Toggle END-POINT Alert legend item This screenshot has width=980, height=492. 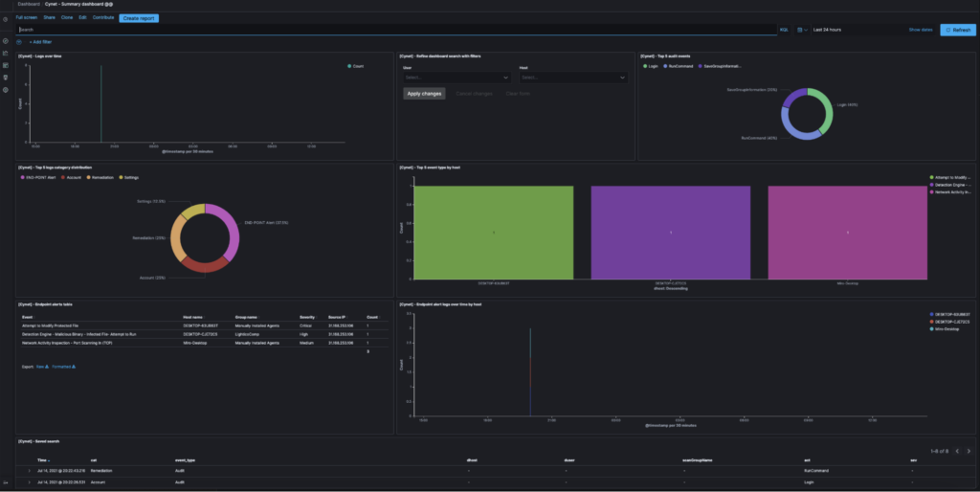coord(38,177)
